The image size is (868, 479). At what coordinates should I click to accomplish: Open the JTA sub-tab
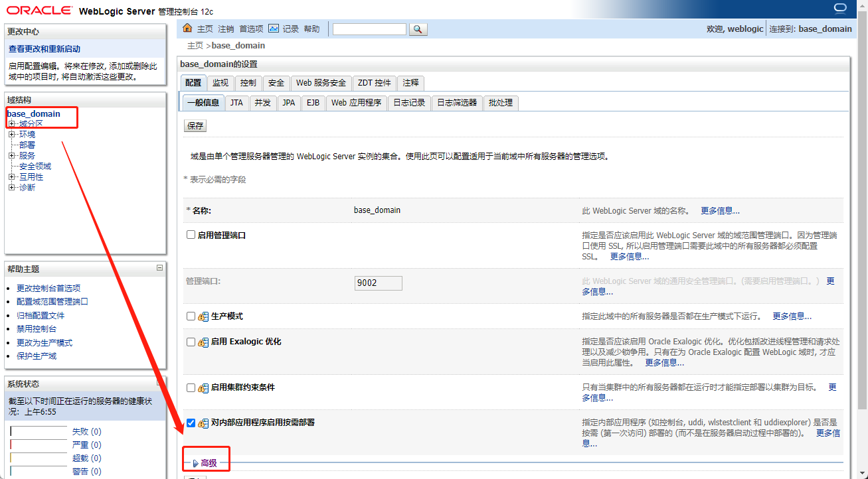[237, 103]
